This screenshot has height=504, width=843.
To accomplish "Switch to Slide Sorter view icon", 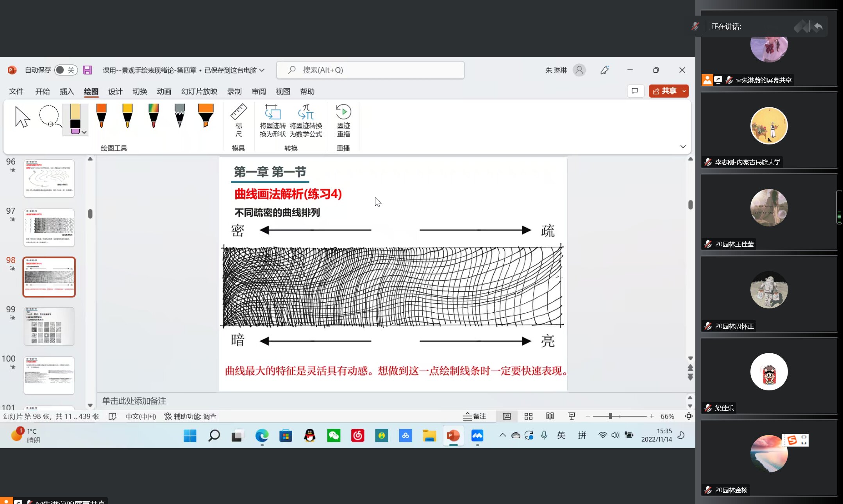I will 529,416.
